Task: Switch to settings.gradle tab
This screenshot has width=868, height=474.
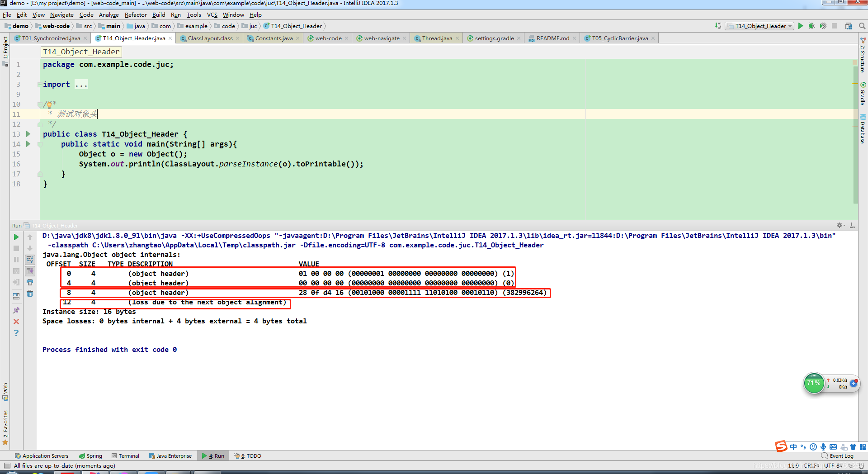Action: tap(494, 38)
